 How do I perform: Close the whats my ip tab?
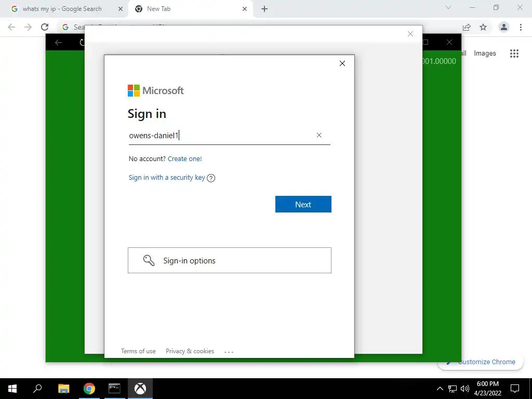(x=120, y=9)
